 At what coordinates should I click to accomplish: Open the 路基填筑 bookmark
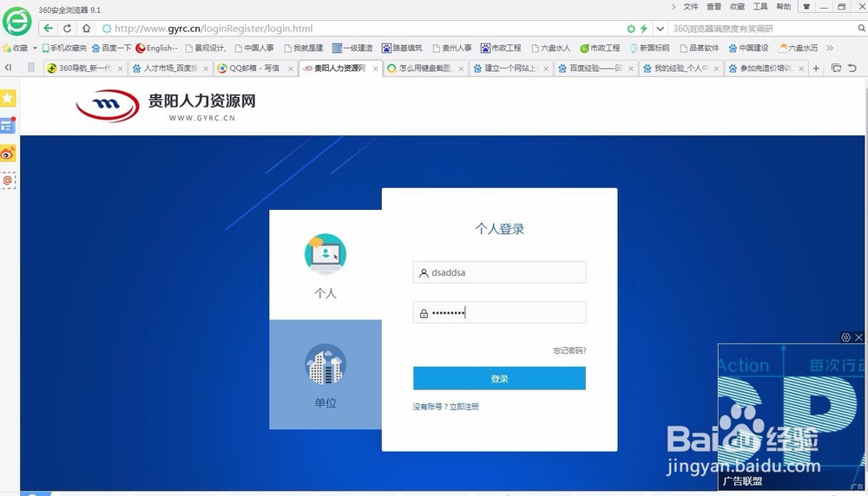click(402, 48)
